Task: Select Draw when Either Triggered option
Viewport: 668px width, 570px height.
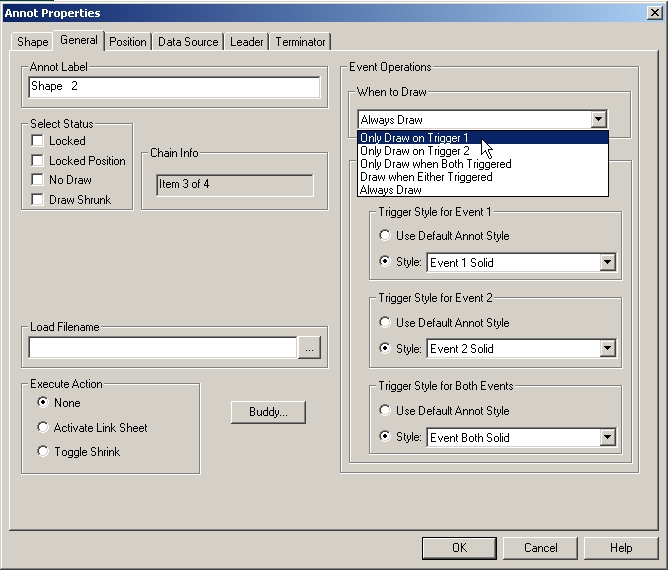Action: [x=426, y=177]
